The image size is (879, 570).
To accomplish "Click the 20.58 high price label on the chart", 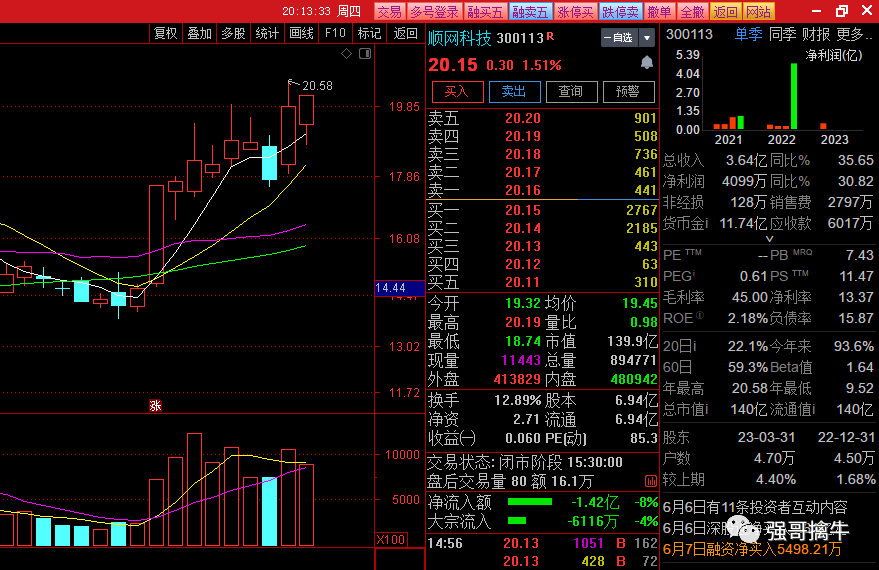I will coord(317,86).
